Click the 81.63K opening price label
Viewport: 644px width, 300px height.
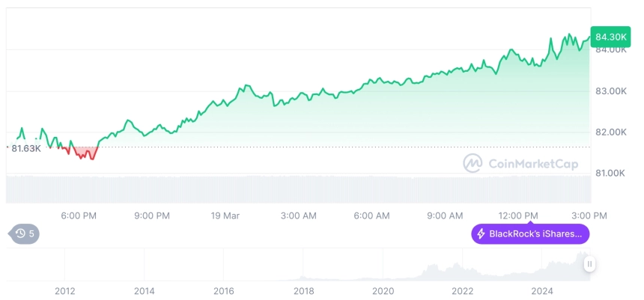(x=26, y=149)
